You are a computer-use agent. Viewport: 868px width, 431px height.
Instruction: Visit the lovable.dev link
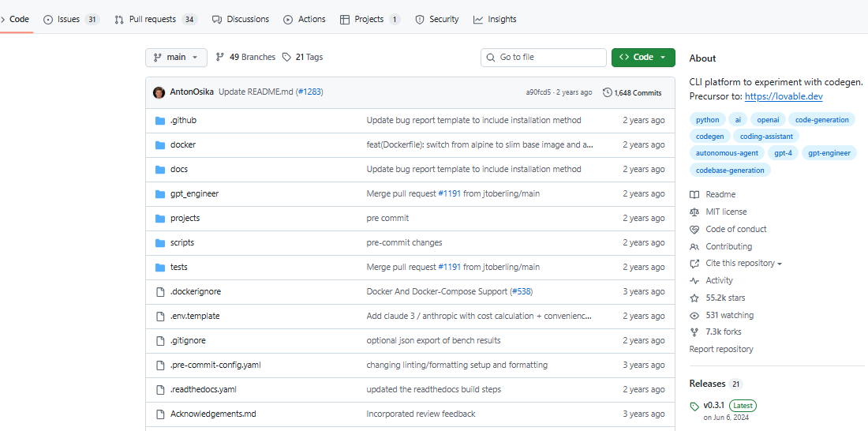click(784, 96)
